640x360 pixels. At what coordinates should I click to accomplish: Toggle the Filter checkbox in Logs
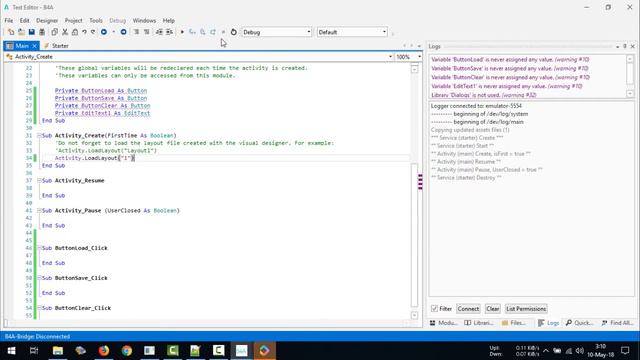[x=434, y=309]
